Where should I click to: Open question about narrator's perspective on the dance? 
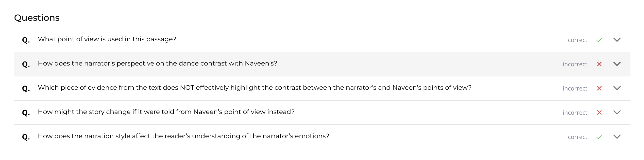(x=157, y=64)
